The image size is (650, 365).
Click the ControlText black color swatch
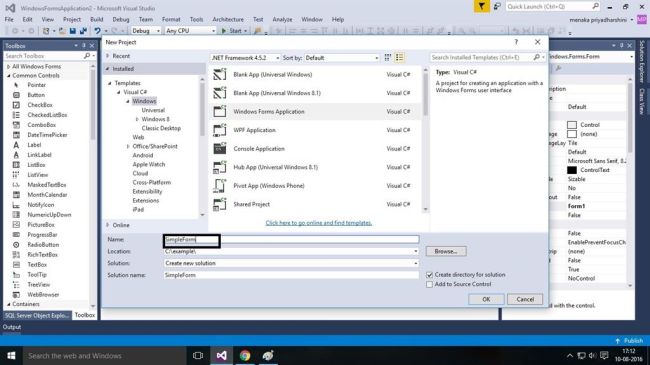point(572,170)
